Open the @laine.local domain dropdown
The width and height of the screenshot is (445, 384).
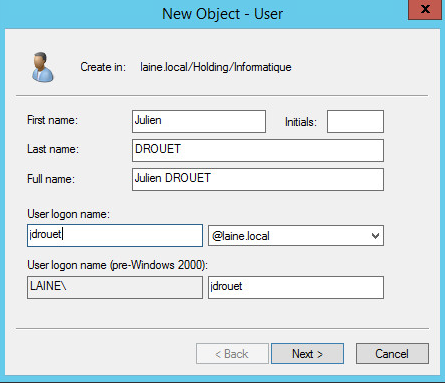pos(296,236)
